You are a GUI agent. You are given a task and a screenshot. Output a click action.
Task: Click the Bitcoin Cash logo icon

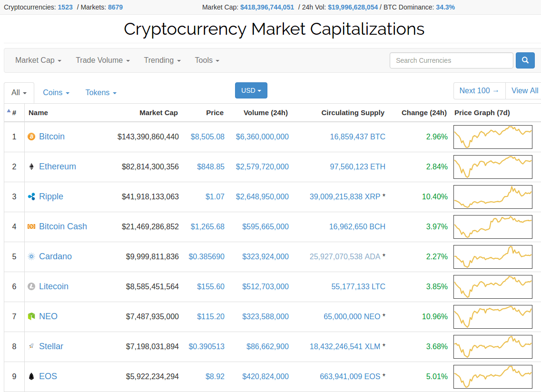point(31,227)
